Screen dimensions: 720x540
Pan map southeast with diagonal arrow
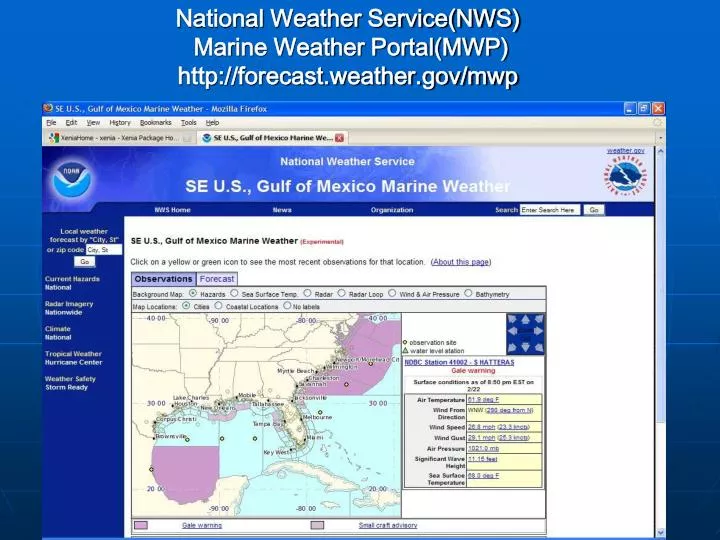point(539,347)
